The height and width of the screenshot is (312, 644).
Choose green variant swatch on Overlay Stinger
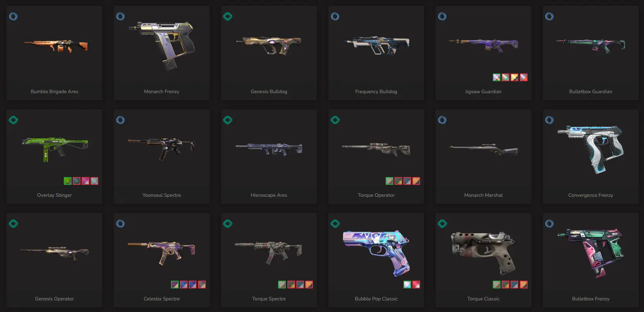(68, 181)
